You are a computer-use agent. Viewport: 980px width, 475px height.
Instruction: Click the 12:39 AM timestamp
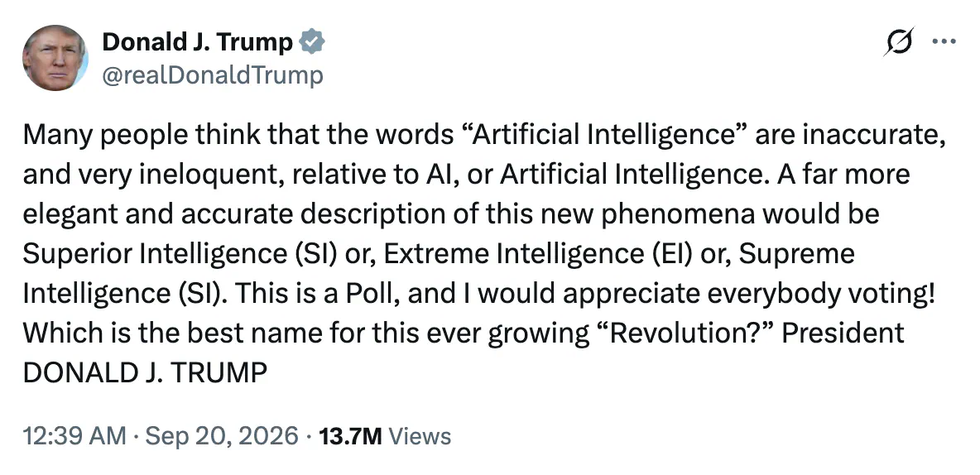74,435
